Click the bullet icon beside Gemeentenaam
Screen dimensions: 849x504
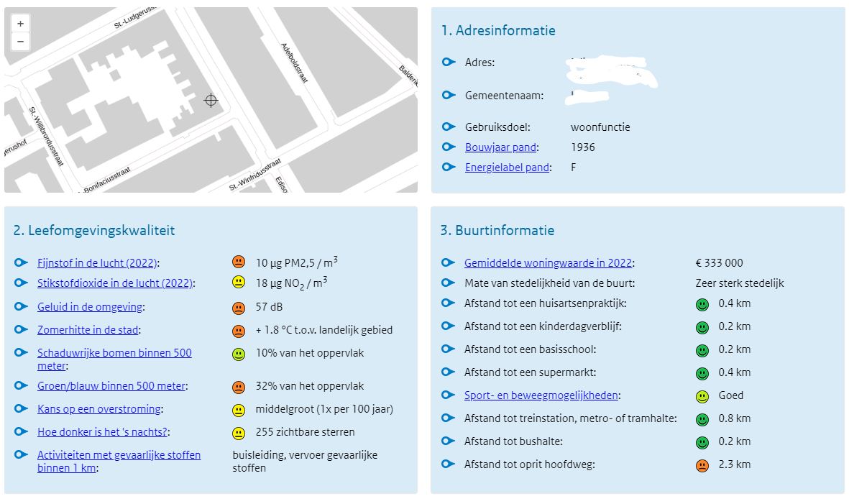coord(449,95)
